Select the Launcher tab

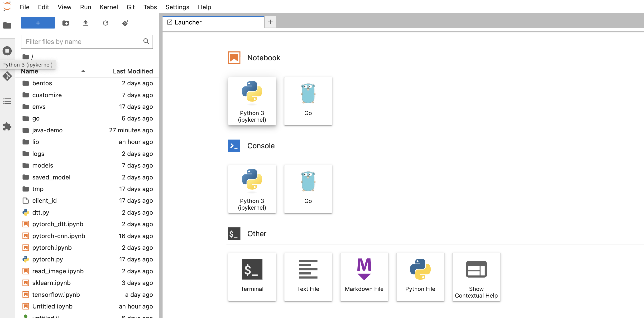[188, 22]
